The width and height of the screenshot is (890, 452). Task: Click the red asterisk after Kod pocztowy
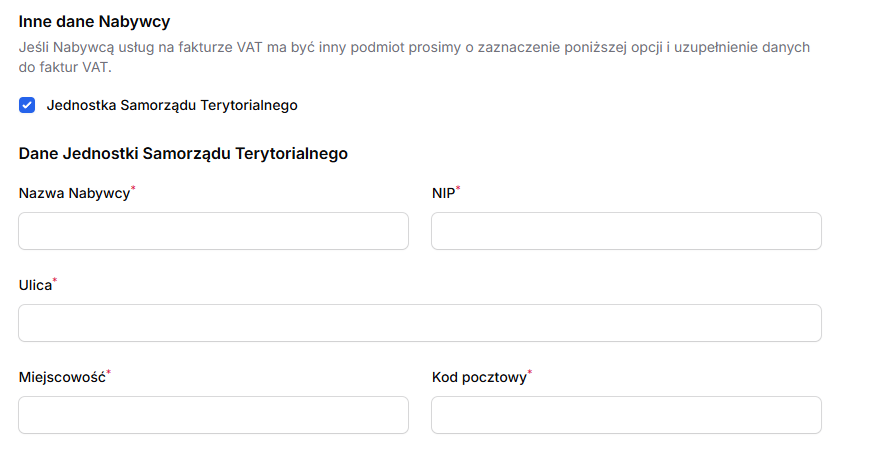point(530,374)
